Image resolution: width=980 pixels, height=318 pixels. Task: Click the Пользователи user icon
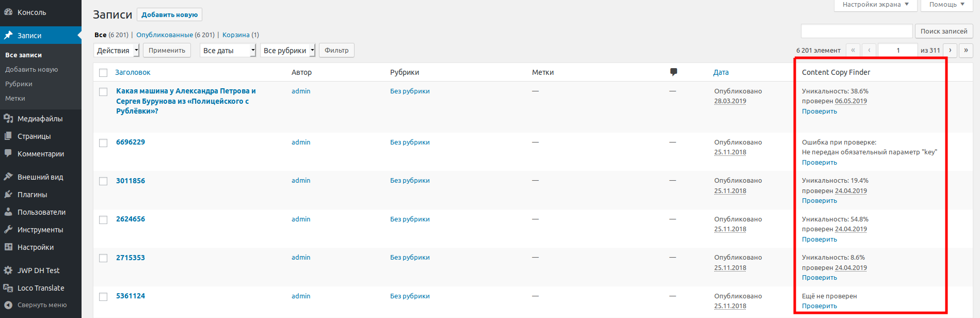8,212
